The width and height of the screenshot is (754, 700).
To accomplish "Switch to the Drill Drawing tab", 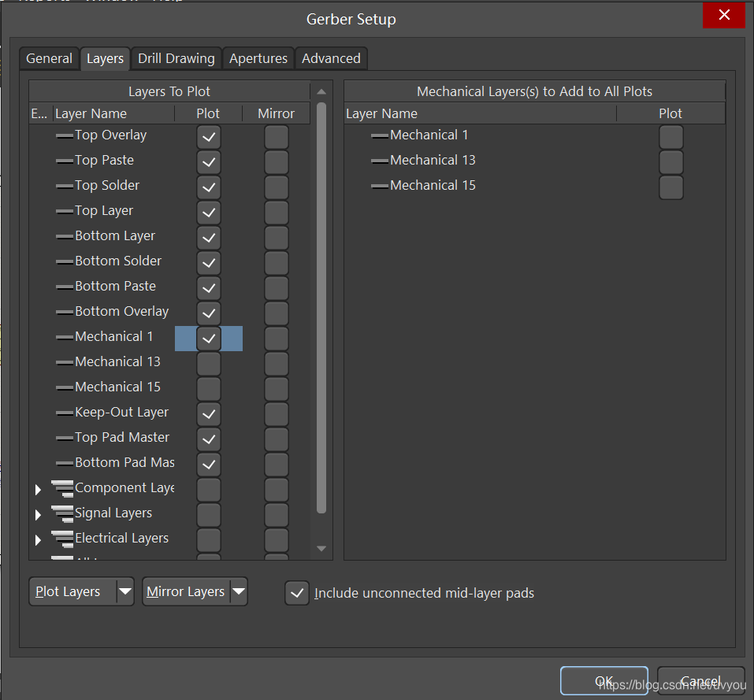I will (176, 58).
